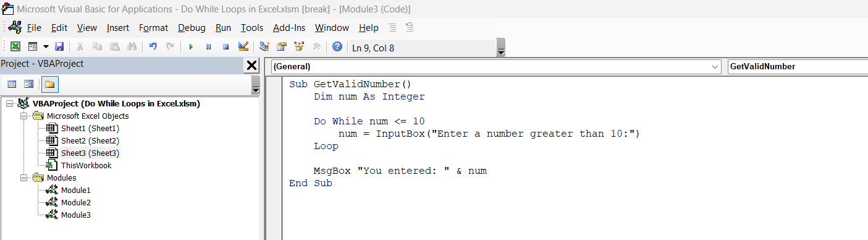
Task: Save the workbook with the floppy disk icon
Action: (59, 47)
